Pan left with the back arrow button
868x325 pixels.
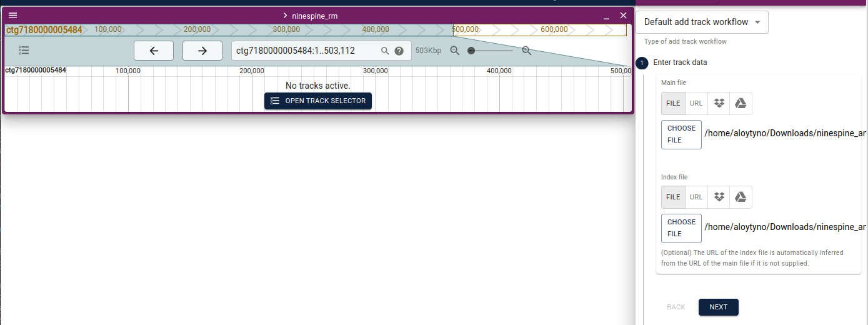pyautogui.click(x=154, y=51)
